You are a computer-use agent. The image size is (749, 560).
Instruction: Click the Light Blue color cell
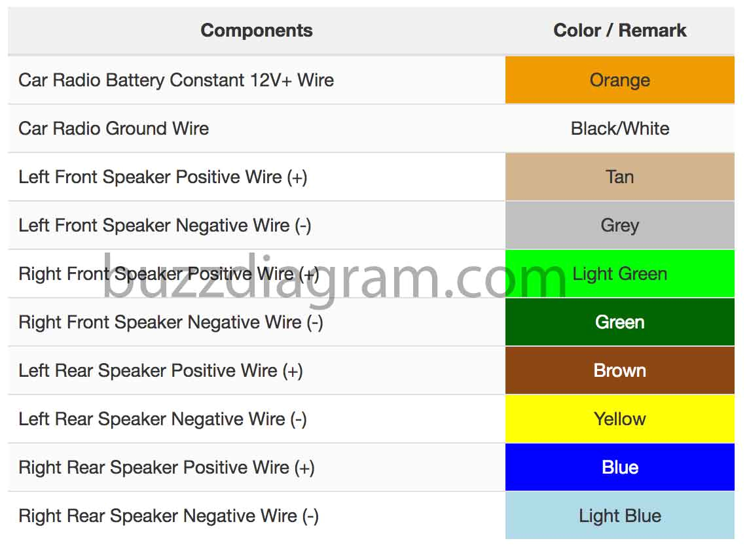point(619,516)
